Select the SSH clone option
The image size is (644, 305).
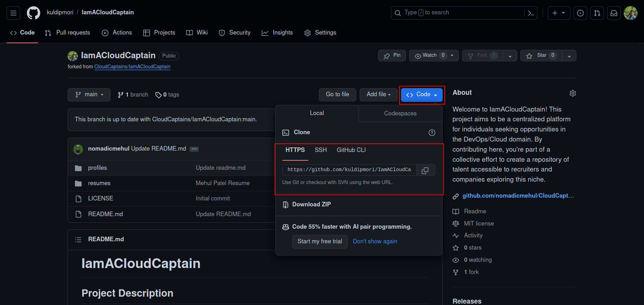click(321, 150)
